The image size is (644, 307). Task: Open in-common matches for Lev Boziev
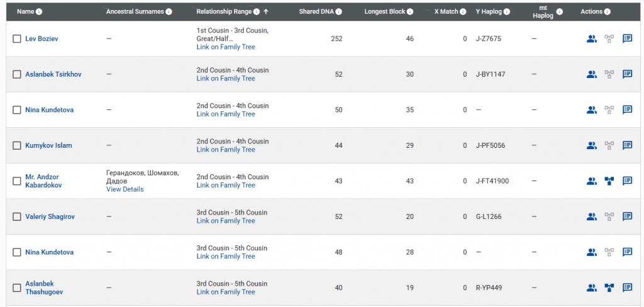click(591, 39)
